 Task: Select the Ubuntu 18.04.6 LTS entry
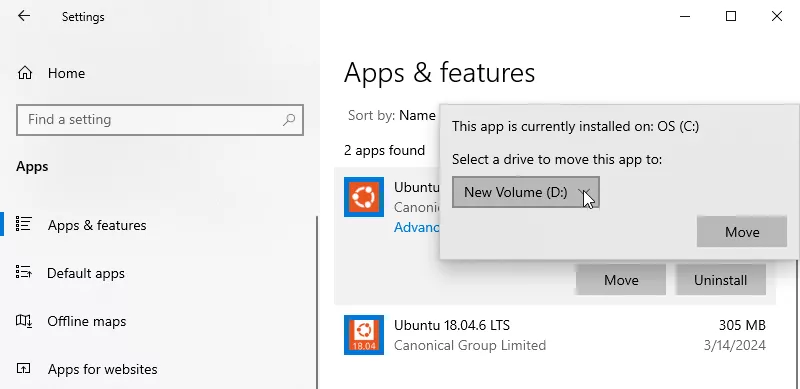pyautogui.click(x=555, y=335)
